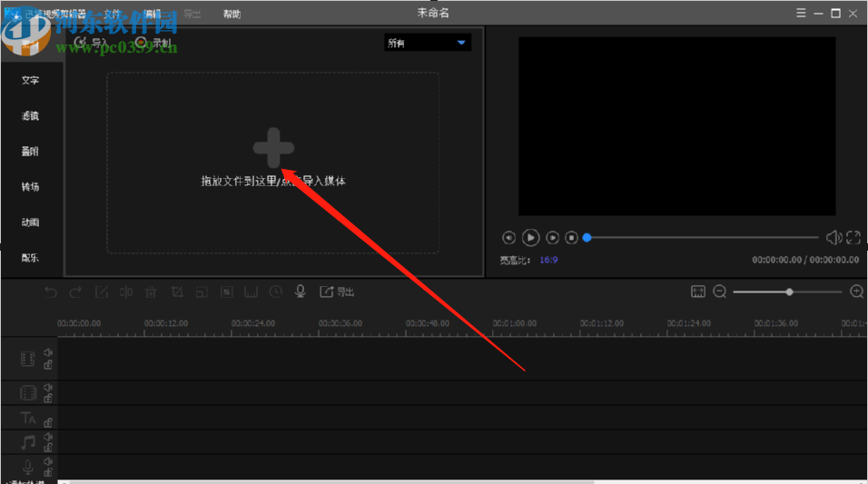Screen dimensions: 868x484
Task: Click the 00:00:12.00 timeline ruler mark
Action: [166, 323]
